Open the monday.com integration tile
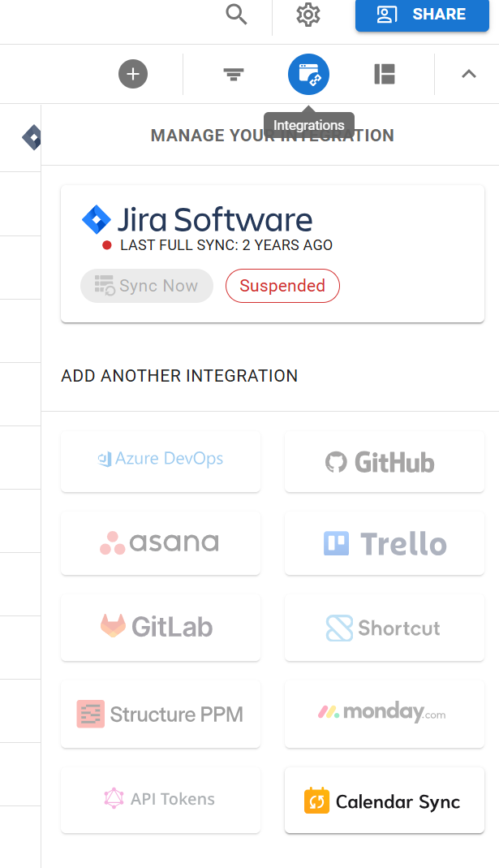 [x=384, y=714]
